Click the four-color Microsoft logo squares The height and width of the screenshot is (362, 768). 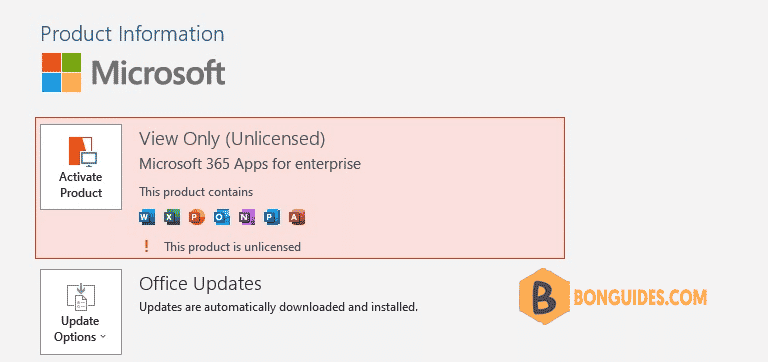coord(61,72)
